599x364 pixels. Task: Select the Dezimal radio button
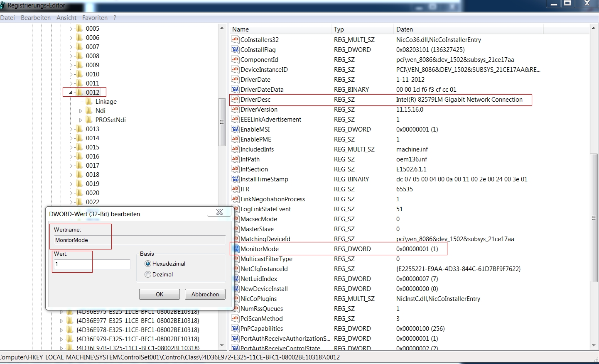pos(148,274)
